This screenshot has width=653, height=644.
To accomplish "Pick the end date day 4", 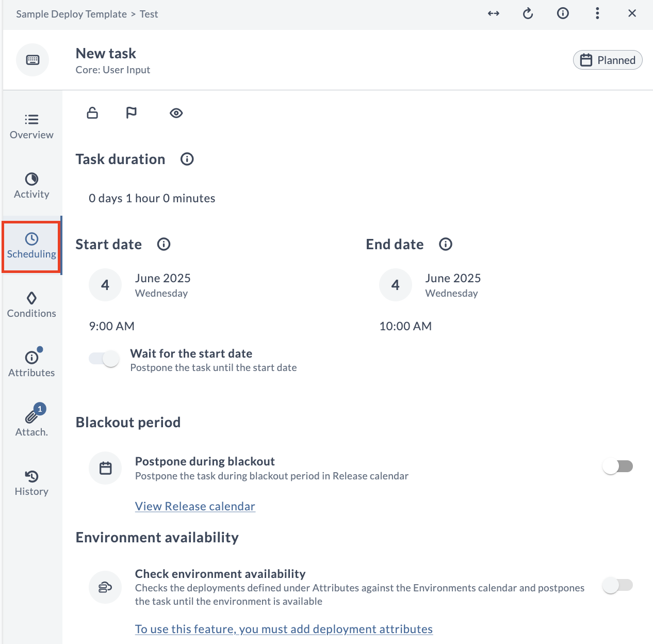I will pyautogui.click(x=396, y=285).
